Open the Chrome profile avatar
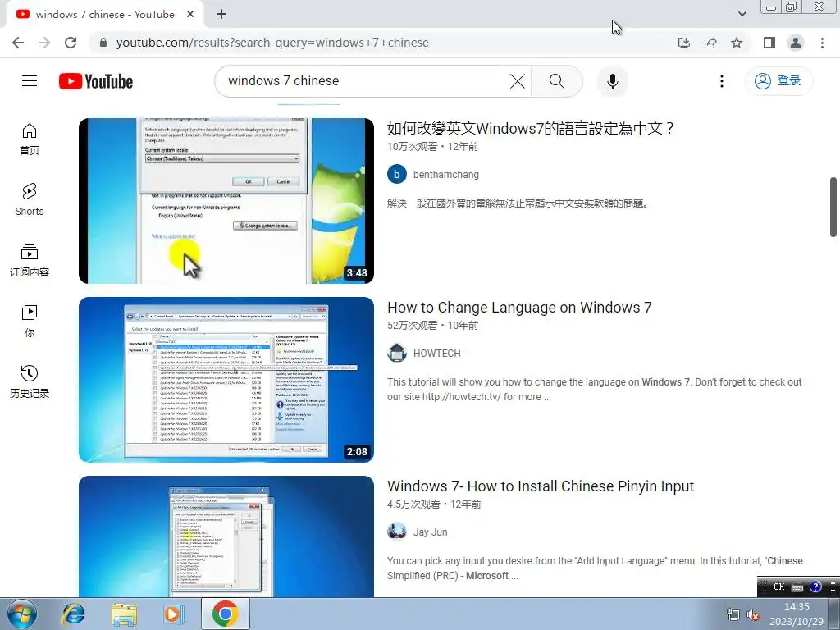Viewport: 840px width, 630px height. tap(796, 43)
